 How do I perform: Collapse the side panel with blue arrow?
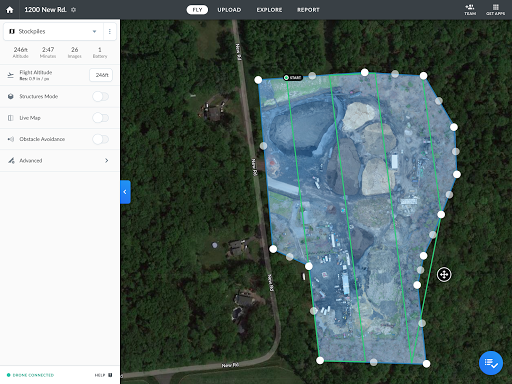pyautogui.click(x=125, y=192)
